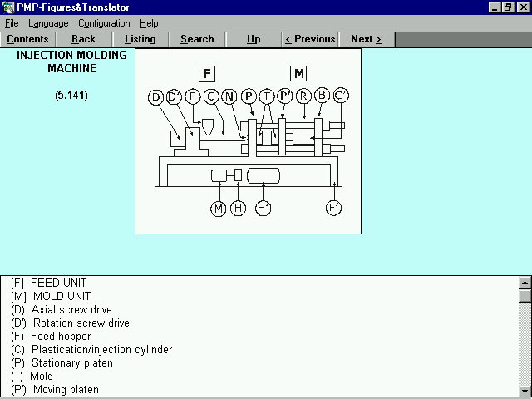Click circled R marker in the diagram

click(x=303, y=96)
